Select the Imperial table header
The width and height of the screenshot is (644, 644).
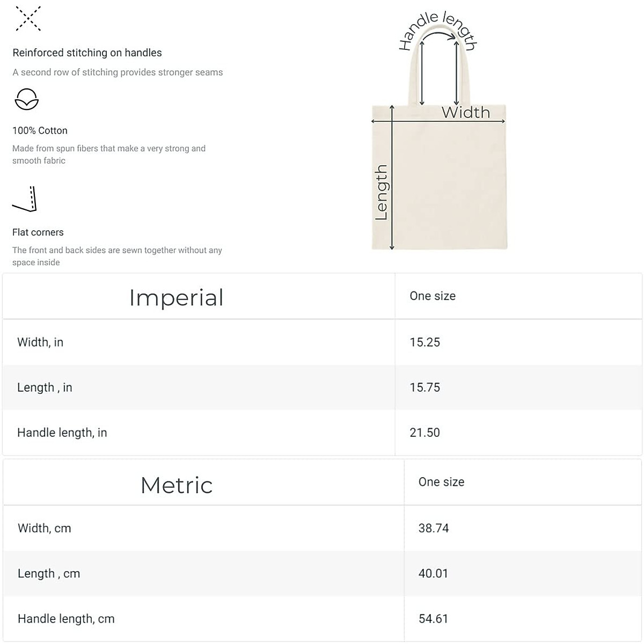click(x=176, y=297)
